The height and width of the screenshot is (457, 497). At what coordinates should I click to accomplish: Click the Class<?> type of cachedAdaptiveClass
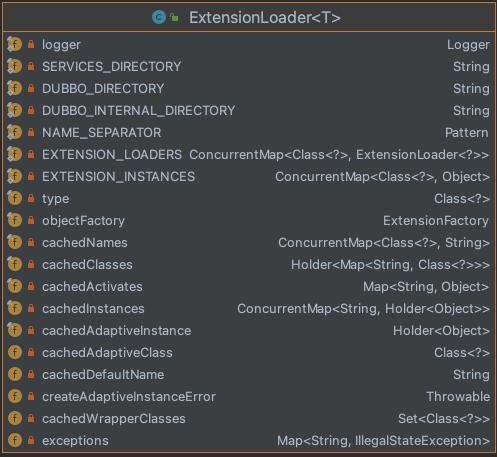point(462,353)
